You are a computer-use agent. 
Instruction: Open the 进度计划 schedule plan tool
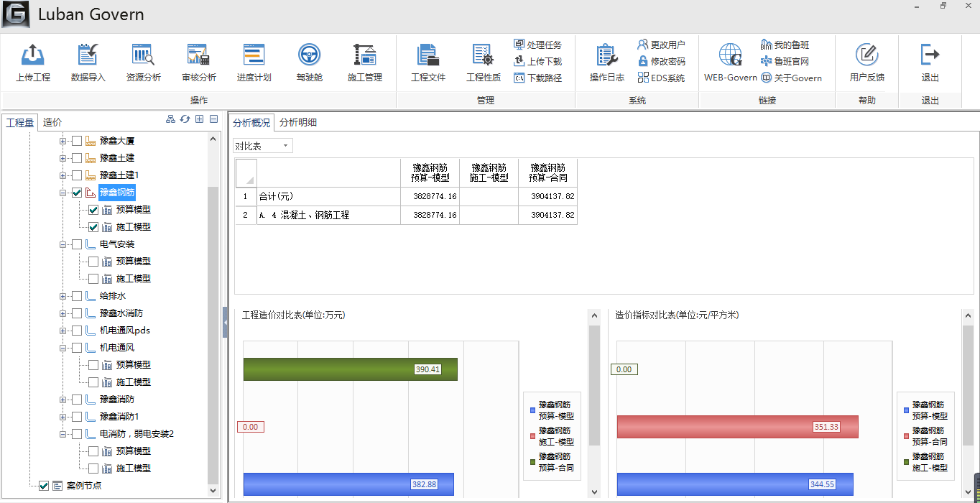click(x=254, y=63)
